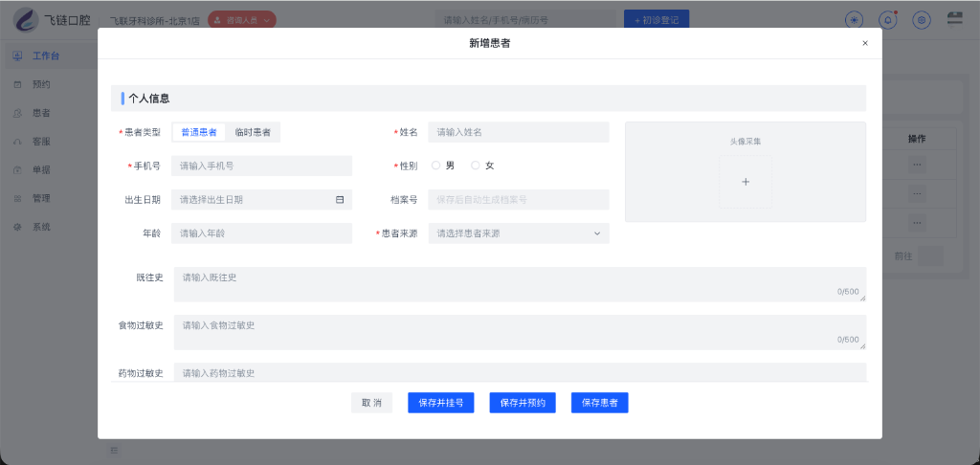Click the 客服 headset icon

(x=17, y=142)
